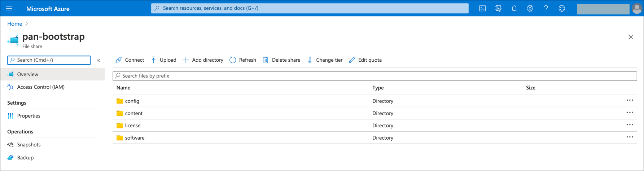The width and height of the screenshot is (644, 171).
Task: Click the help question mark icon
Action: point(546,9)
